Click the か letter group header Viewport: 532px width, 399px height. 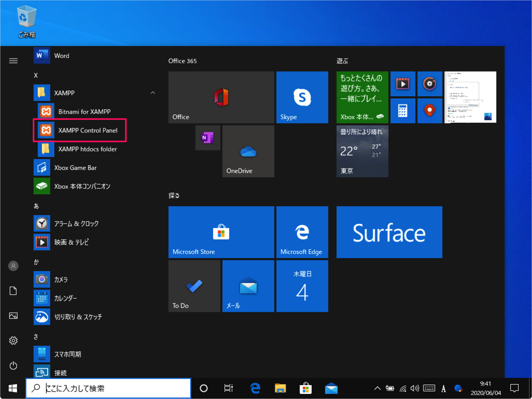pyautogui.click(x=36, y=262)
